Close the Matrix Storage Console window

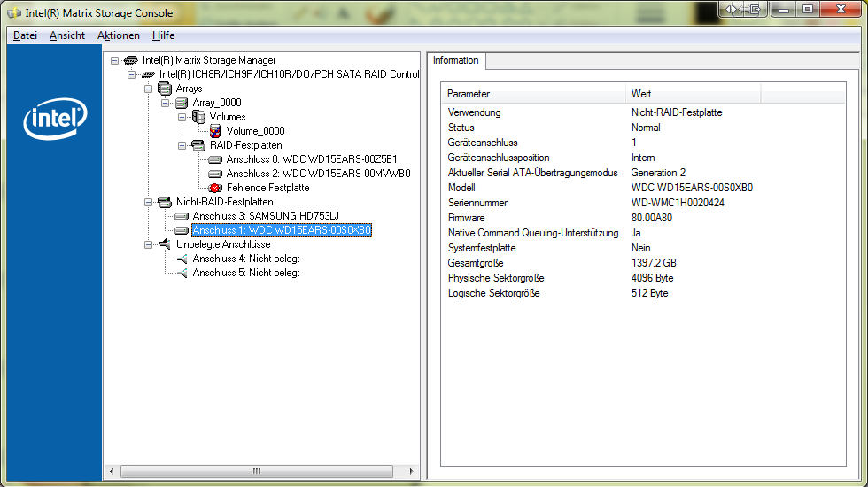tap(841, 9)
